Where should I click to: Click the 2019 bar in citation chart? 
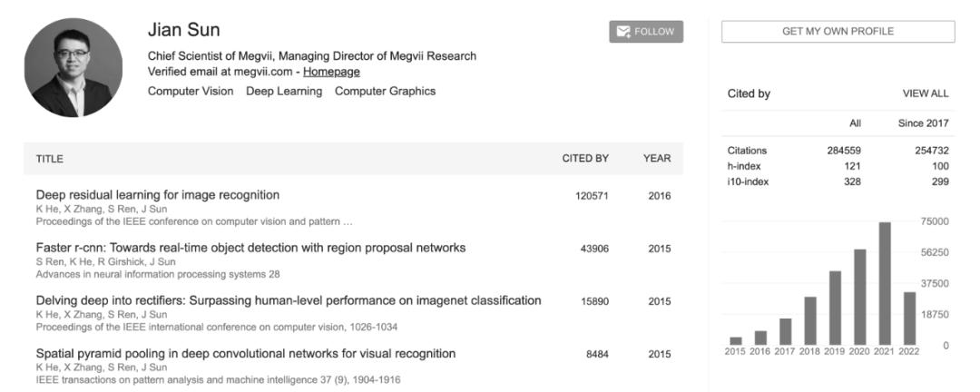(835, 308)
